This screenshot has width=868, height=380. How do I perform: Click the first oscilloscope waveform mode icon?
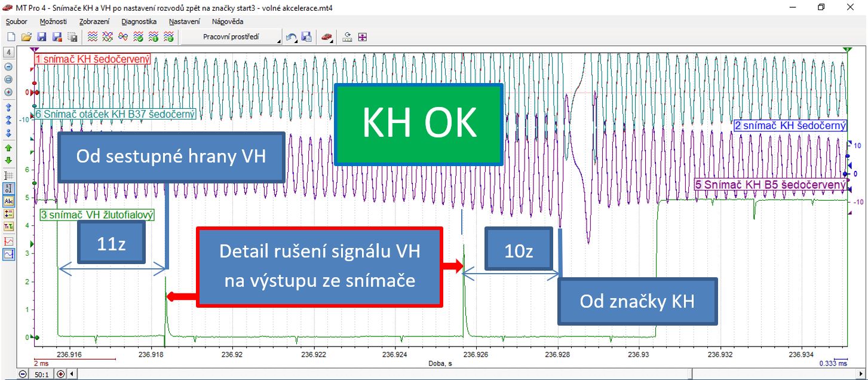(x=93, y=37)
